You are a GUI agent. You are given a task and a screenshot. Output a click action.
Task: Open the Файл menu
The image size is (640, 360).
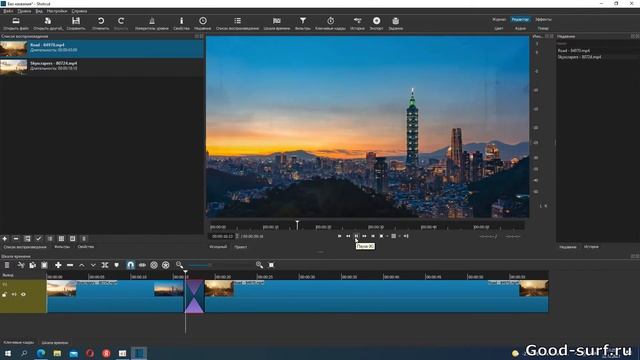point(8,11)
